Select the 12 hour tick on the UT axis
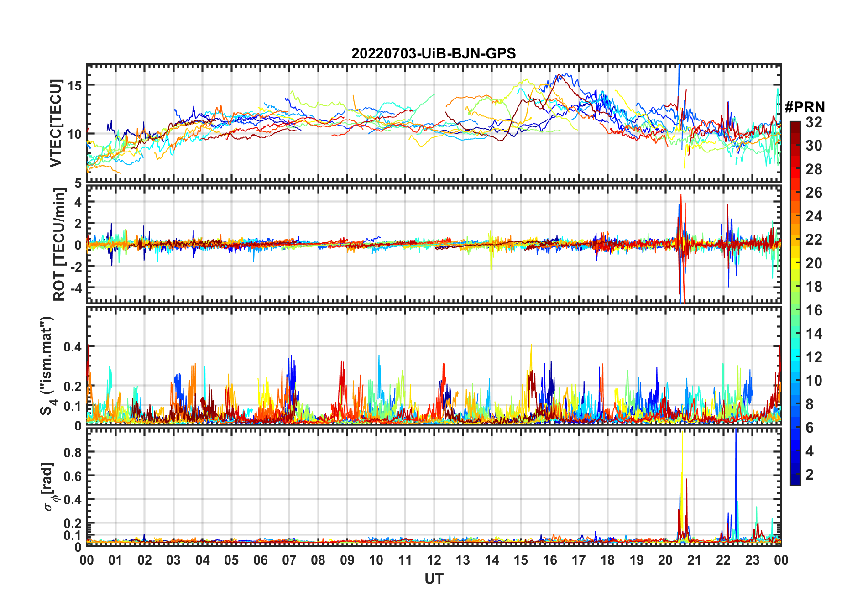This screenshot has height=607, width=868. [x=434, y=560]
